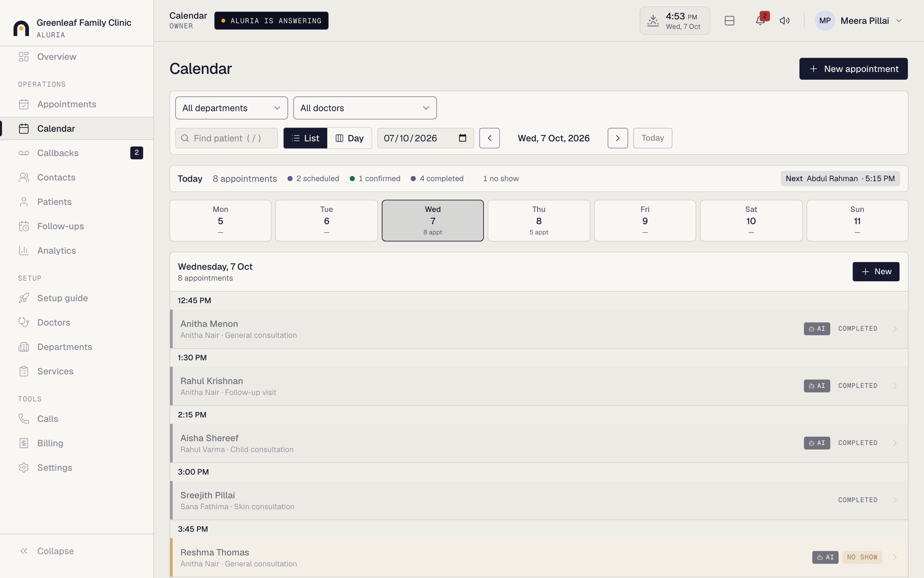Open Contacts page
The width and height of the screenshot is (924, 578).
(x=77, y=177)
